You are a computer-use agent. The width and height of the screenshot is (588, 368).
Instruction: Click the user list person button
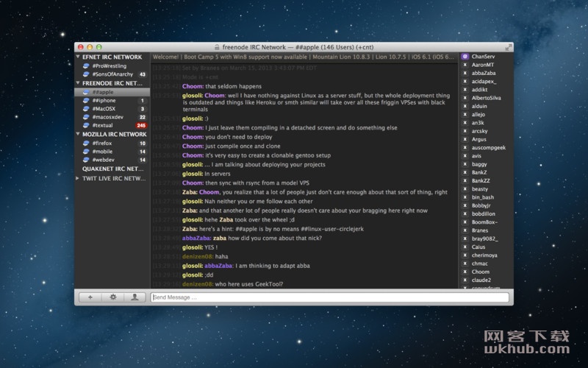(x=135, y=297)
